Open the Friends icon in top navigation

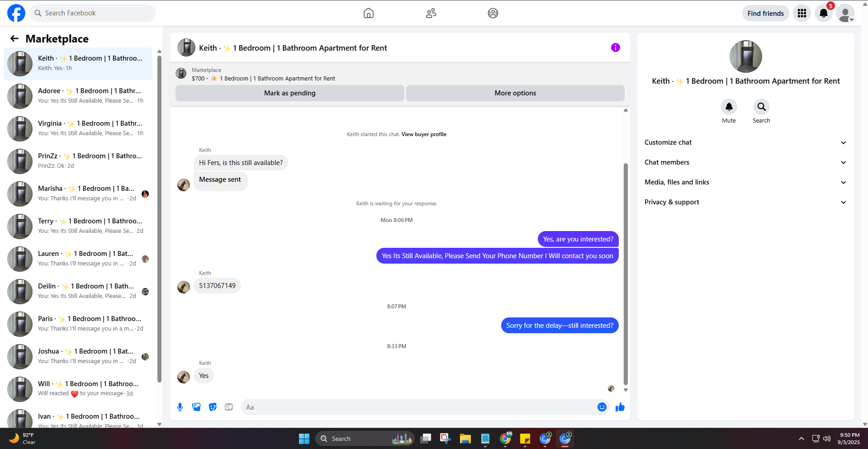431,13
